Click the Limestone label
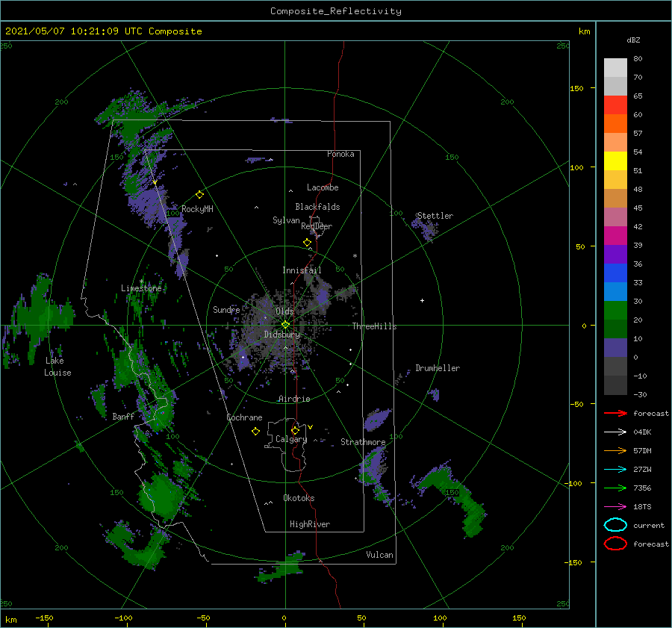 [141, 288]
